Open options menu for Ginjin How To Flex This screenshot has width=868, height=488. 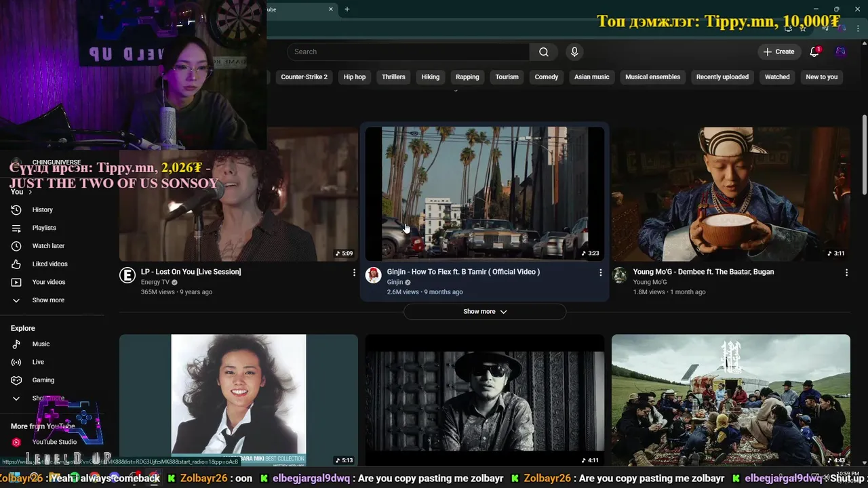click(x=600, y=272)
